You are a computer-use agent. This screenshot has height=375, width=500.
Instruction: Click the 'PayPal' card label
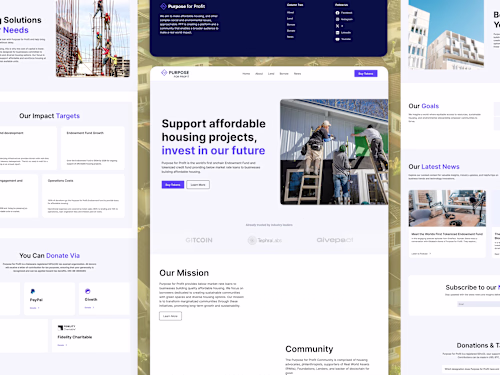(36, 300)
